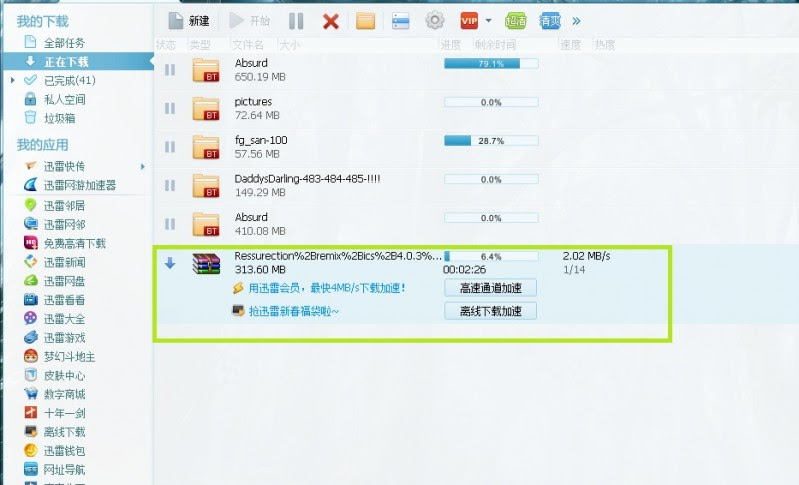Open settings using the gear icon
Viewport: 799px width, 485px height.
(435, 20)
